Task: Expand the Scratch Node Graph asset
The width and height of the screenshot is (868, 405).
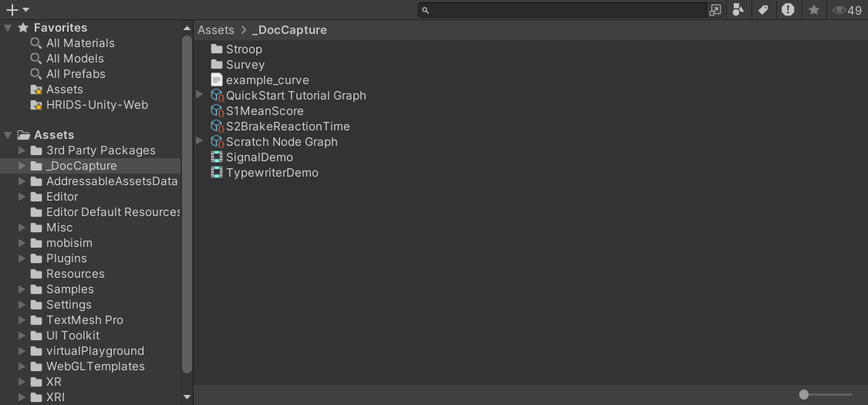Action: click(200, 142)
